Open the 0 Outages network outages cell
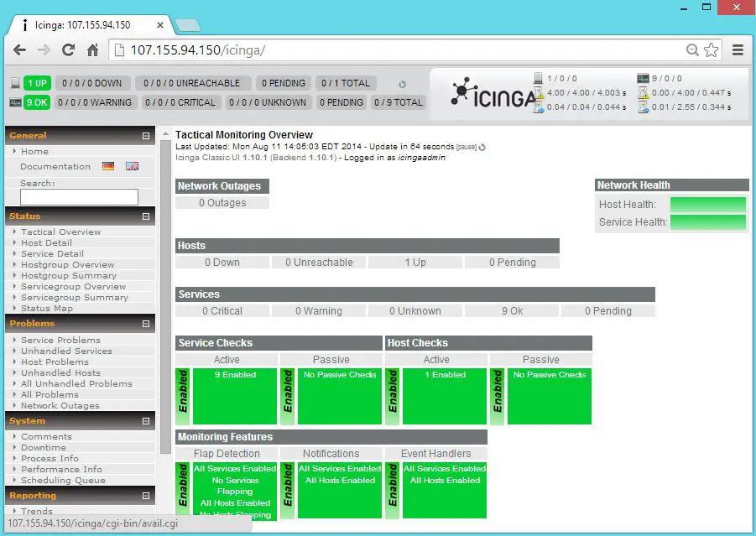The height and width of the screenshot is (536, 756). pyautogui.click(x=222, y=203)
